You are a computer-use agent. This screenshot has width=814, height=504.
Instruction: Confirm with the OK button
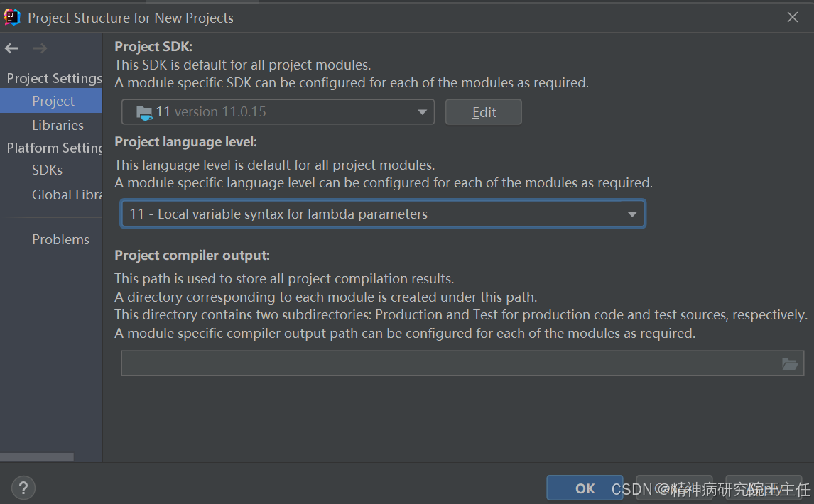[x=585, y=488]
